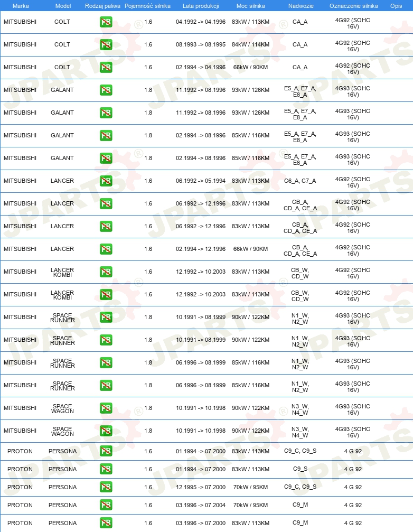413x532 pixels.
Task: Select the date range 12.1995 -> 07.2000
Action: [201, 487]
